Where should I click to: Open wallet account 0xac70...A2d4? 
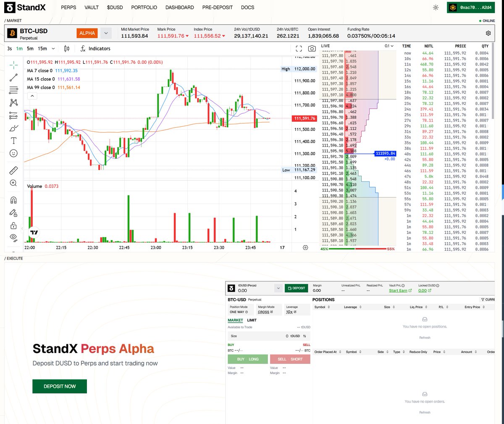pyautogui.click(x=471, y=8)
